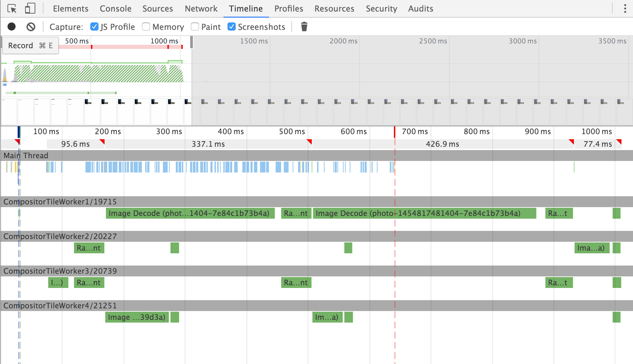This screenshot has height=364, width=633.
Task: Open the Network tab
Action: point(201,8)
